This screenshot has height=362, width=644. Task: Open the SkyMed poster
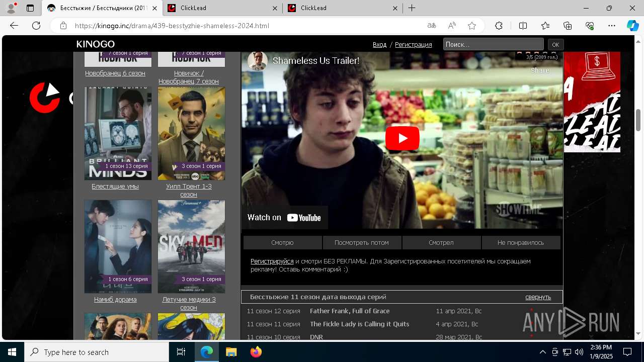[191, 246]
